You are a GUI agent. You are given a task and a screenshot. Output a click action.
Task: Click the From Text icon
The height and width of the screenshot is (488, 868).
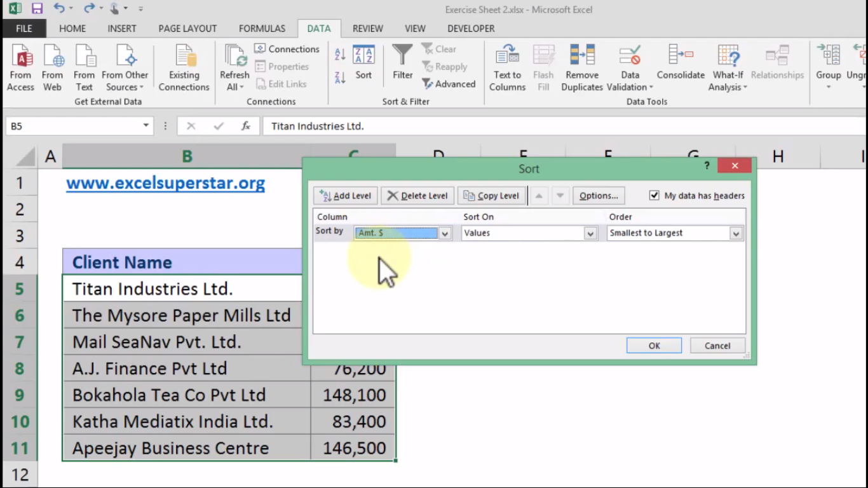[x=84, y=67]
